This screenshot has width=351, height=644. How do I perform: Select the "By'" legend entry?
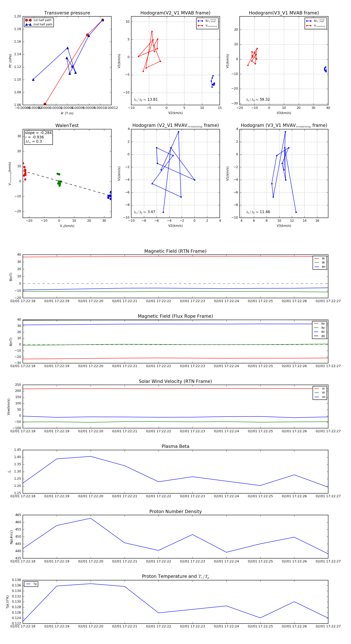pos(320,328)
